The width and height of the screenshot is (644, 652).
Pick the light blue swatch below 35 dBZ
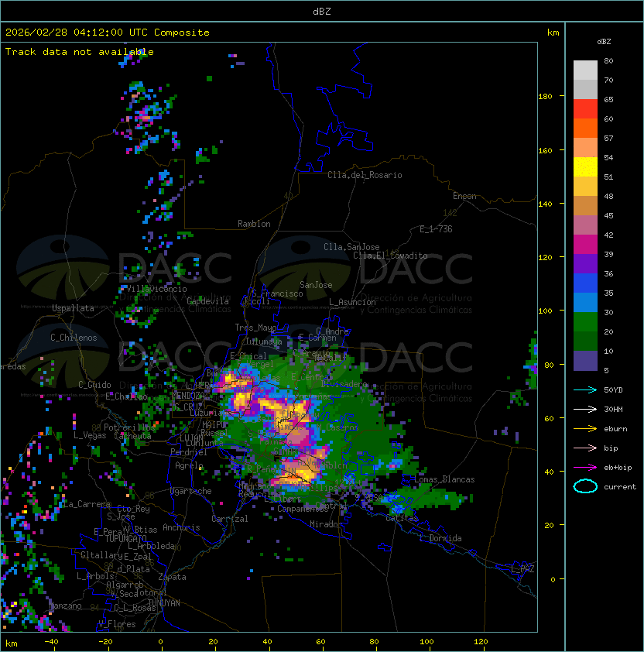[x=585, y=302]
